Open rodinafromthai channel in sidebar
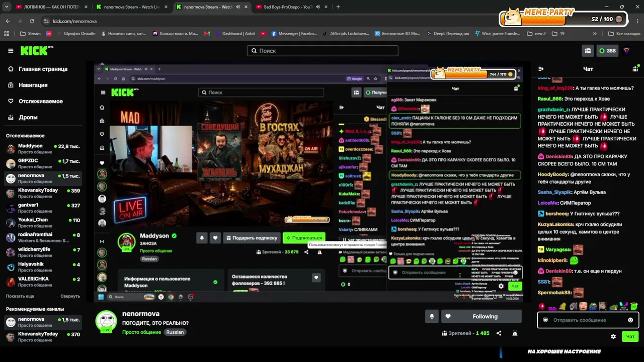 click(43, 237)
